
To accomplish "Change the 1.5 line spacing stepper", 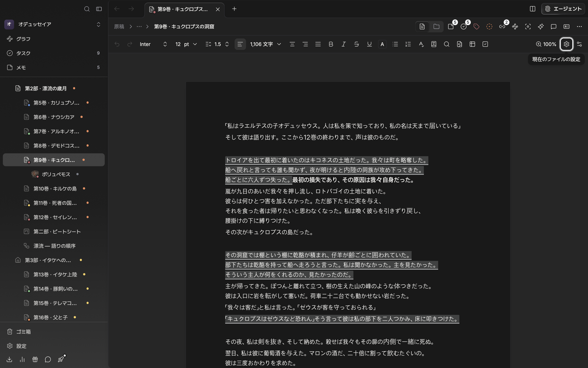I will 217,44.
